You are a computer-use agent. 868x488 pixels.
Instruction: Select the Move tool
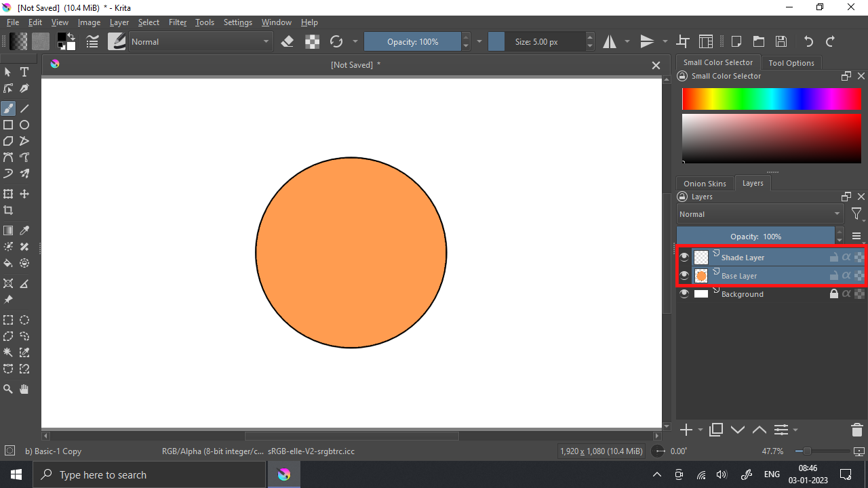[24, 194]
